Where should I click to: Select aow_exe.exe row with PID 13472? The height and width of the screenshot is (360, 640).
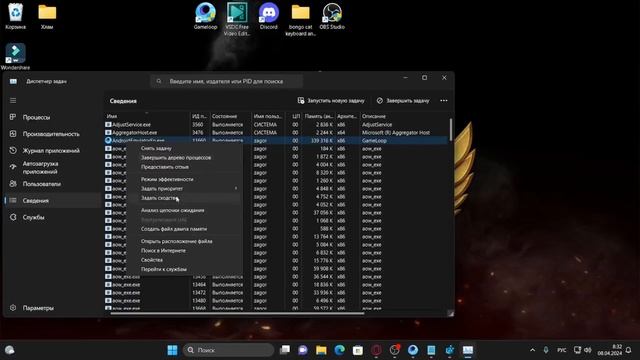tap(276, 293)
